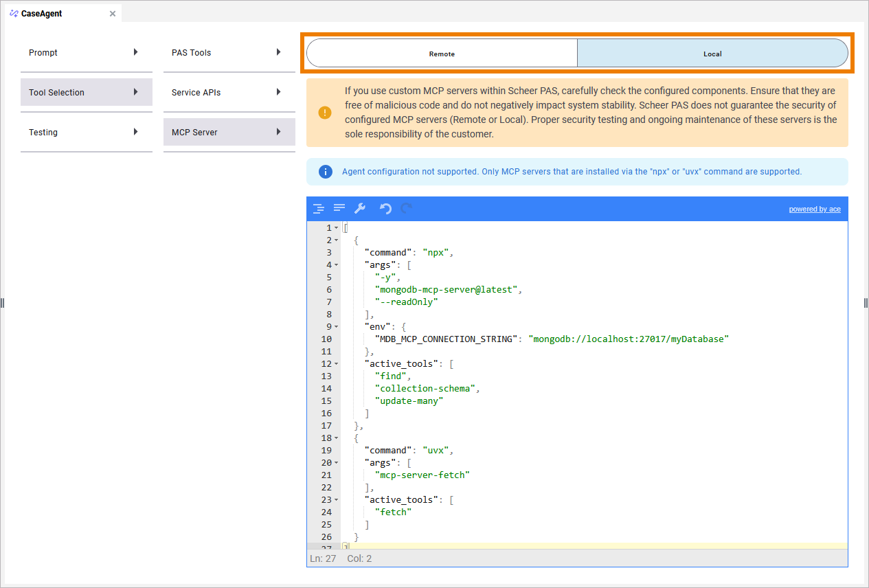Switch to the Remote MCP server option
Image resolution: width=869 pixels, height=588 pixels.
tap(442, 54)
